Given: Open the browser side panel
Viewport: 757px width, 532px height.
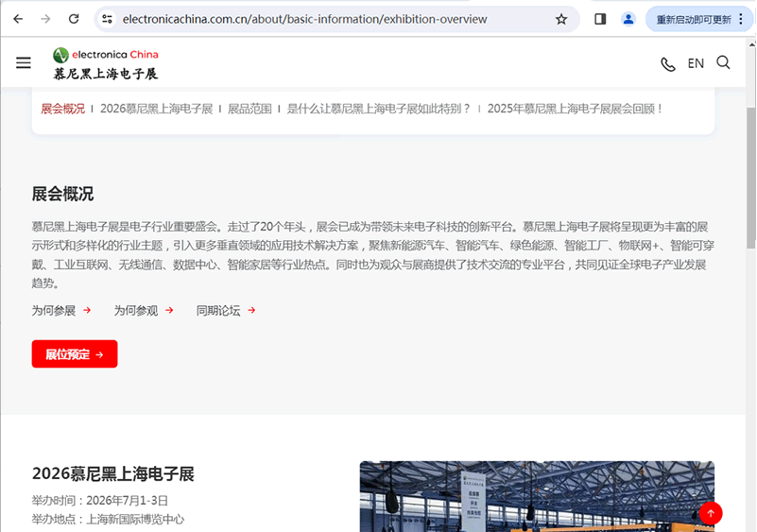Looking at the screenshot, I should point(600,19).
